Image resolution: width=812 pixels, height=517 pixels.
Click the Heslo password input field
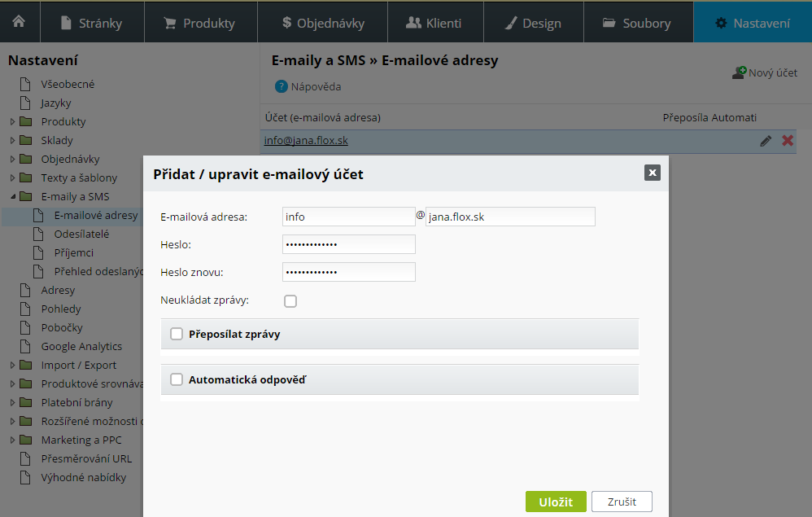point(348,244)
